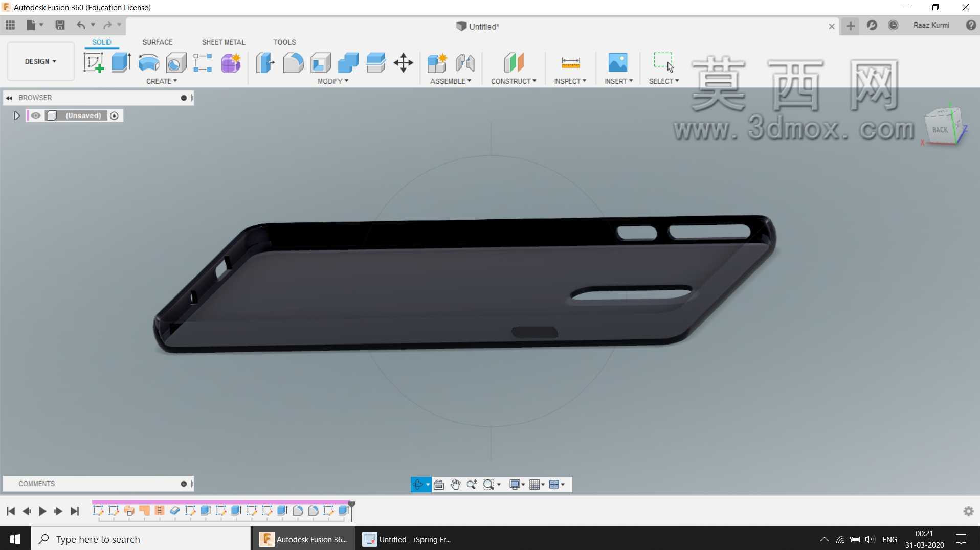
Task: Open timeline settings gear icon
Action: pyautogui.click(x=968, y=511)
